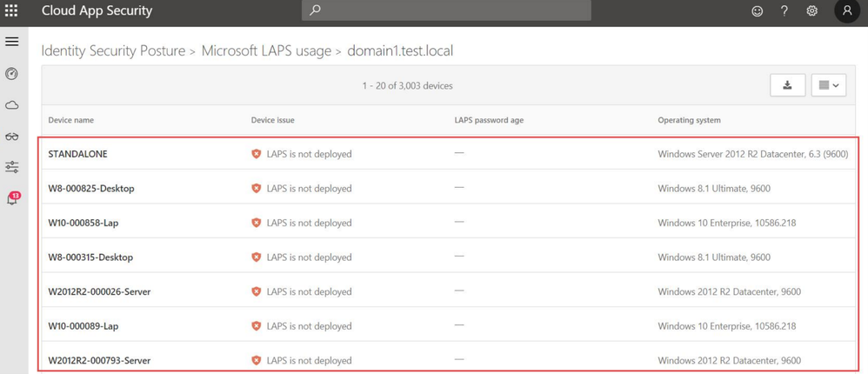This screenshot has height=374, width=868.
Task: Click Cloud App Security title
Action: 97,10
